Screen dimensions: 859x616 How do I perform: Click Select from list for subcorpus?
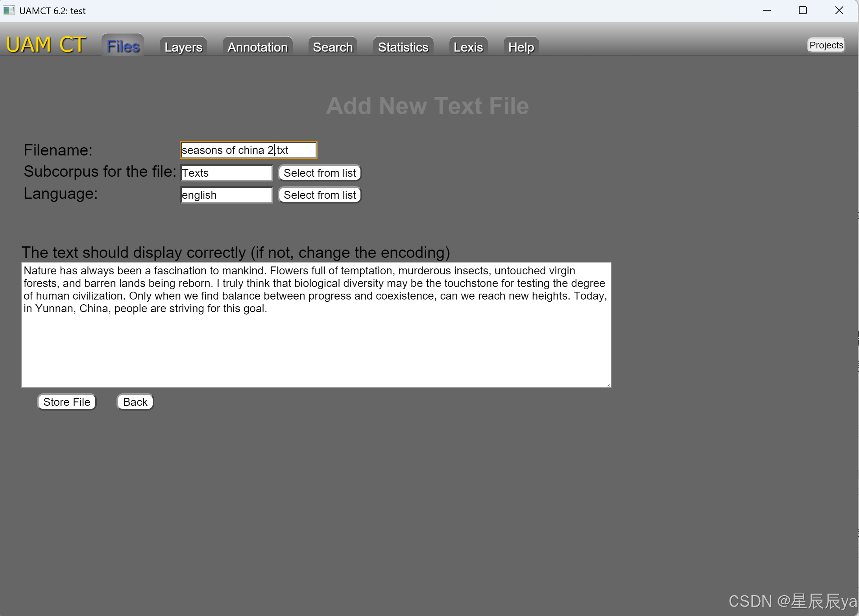pos(319,172)
